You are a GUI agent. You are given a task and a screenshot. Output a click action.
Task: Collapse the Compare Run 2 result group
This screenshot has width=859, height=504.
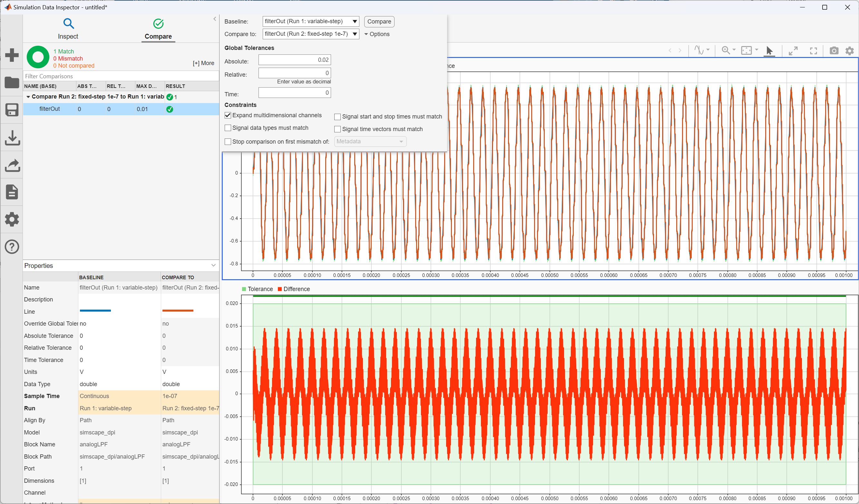[29, 97]
